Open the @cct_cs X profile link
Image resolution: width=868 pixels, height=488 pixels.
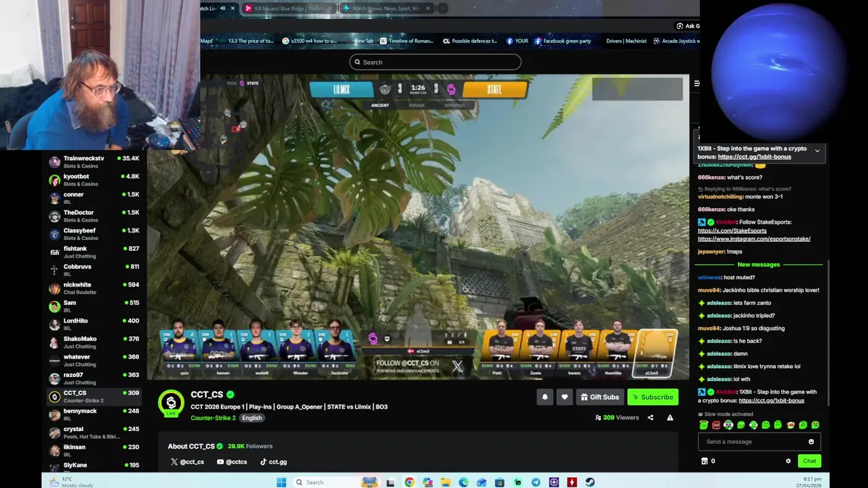[187, 462]
